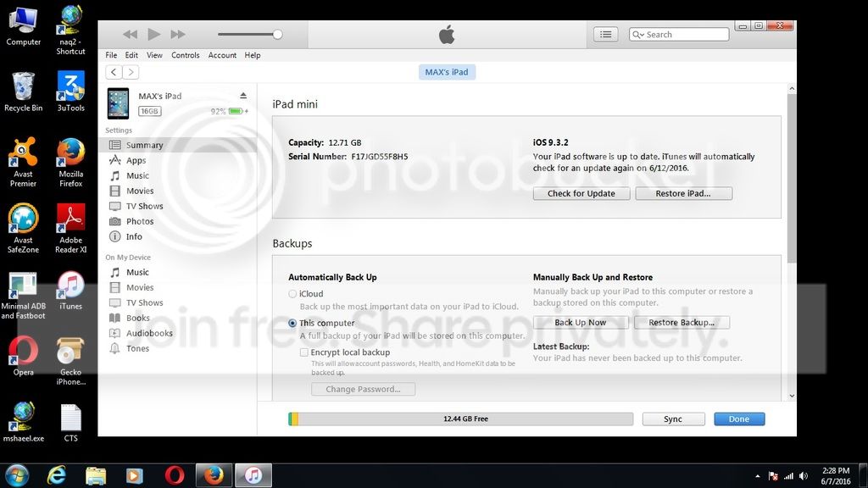Select This computer backup option

[x=292, y=323]
